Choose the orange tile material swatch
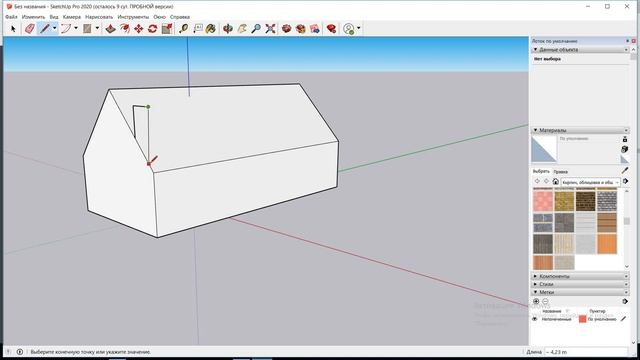This screenshot has height=360, width=640. (607, 244)
